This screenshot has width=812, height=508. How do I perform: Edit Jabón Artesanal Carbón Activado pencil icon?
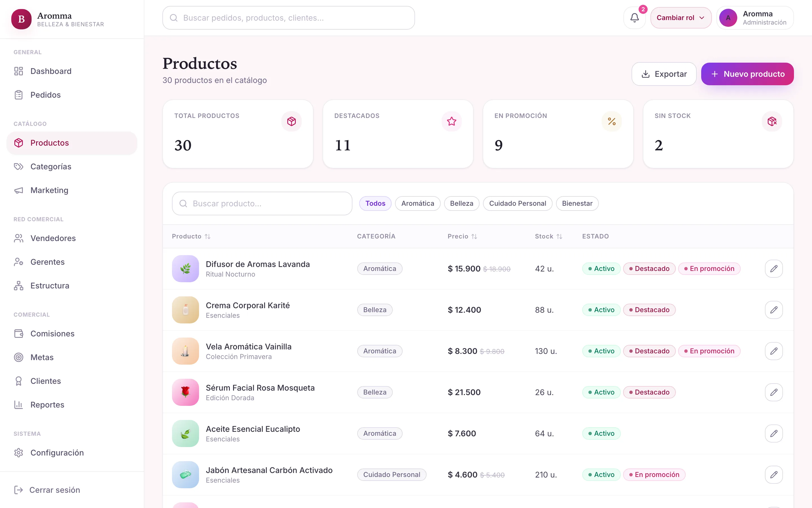pyautogui.click(x=774, y=475)
